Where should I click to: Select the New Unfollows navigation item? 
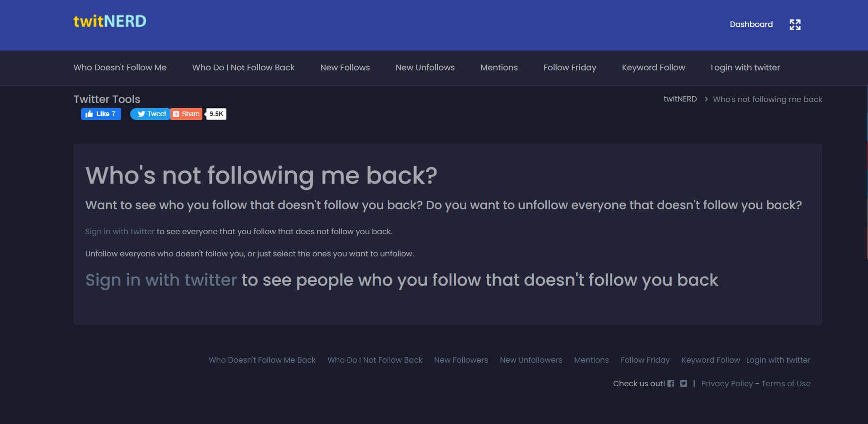tap(425, 68)
